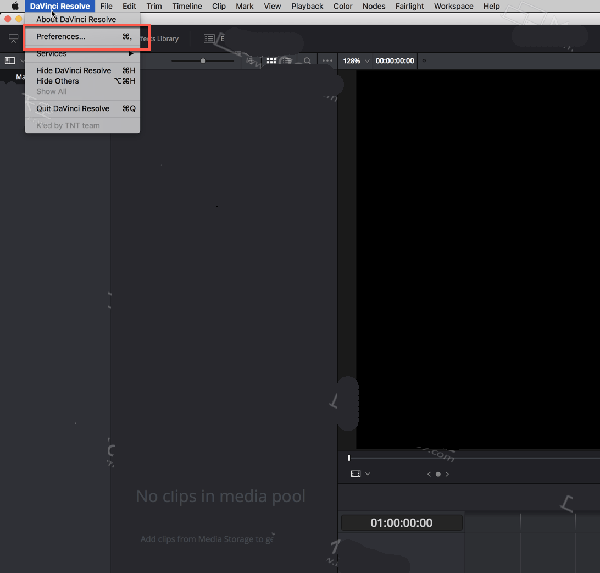The width and height of the screenshot is (600, 573).
Task: Open the Timeline menu
Action: [x=187, y=6]
